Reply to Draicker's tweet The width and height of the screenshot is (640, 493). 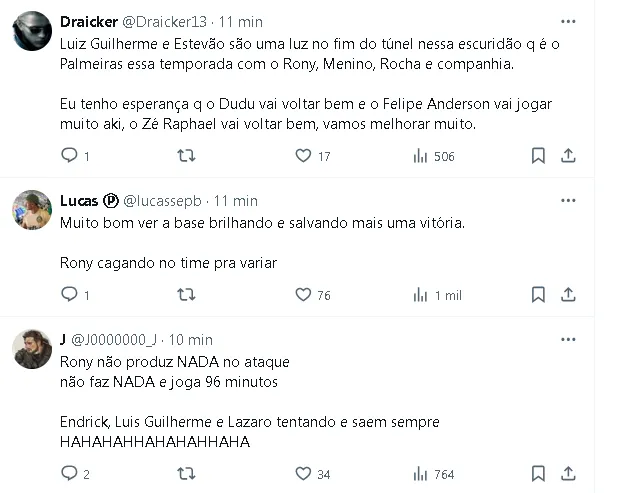point(69,156)
